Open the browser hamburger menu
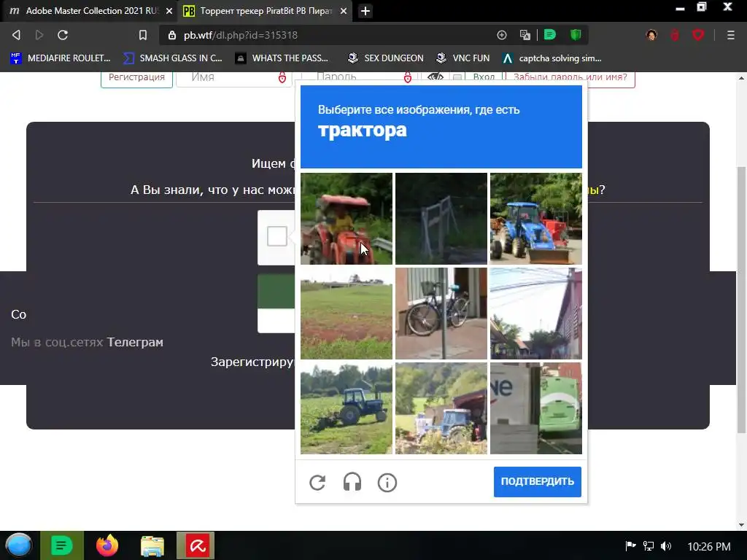This screenshot has height=560, width=747. click(731, 35)
